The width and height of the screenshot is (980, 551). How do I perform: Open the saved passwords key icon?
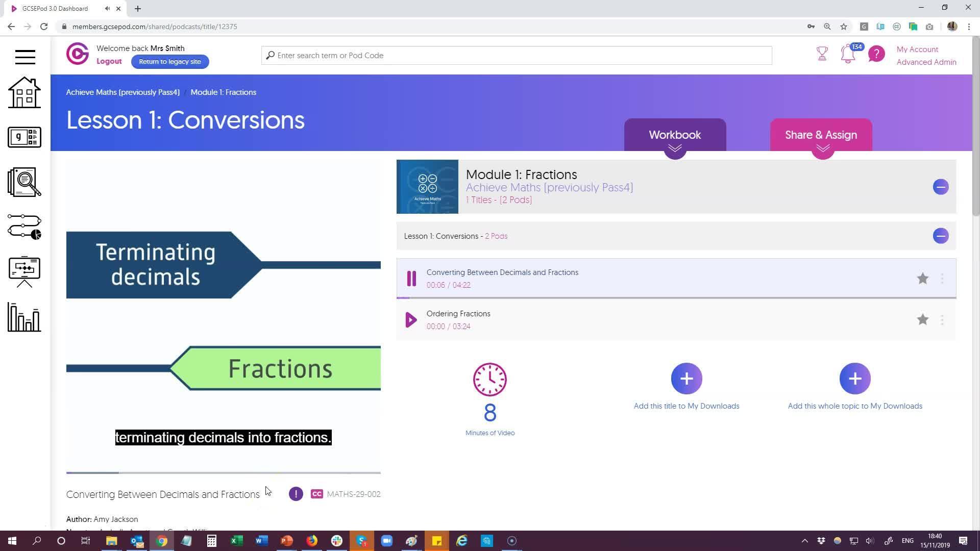point(811,27)
